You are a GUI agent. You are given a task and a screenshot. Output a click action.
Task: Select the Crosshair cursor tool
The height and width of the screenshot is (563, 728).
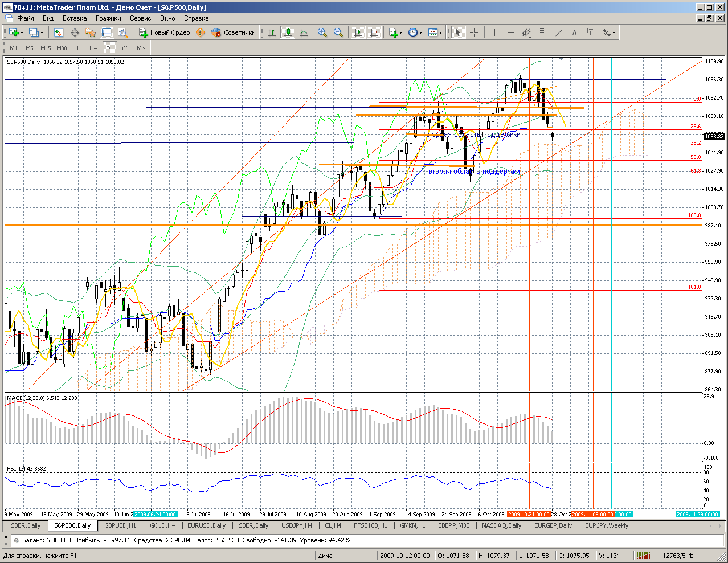point(474,32)
